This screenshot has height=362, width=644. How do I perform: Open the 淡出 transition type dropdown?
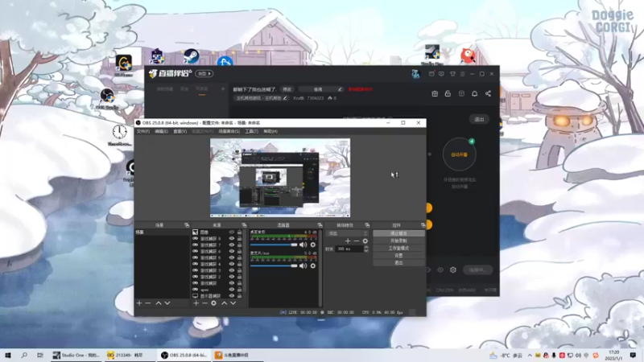click(x=348, y=233)
